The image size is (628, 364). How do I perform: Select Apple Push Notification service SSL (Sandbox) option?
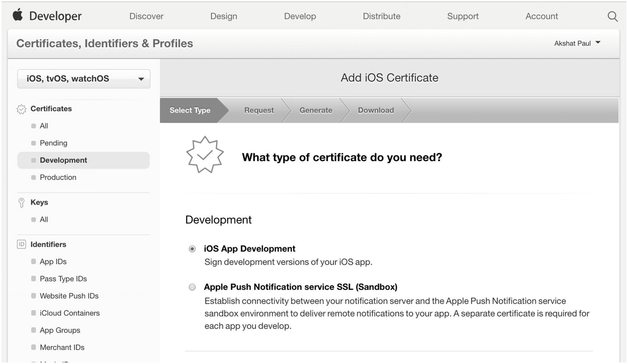click(x=192, y=287)
